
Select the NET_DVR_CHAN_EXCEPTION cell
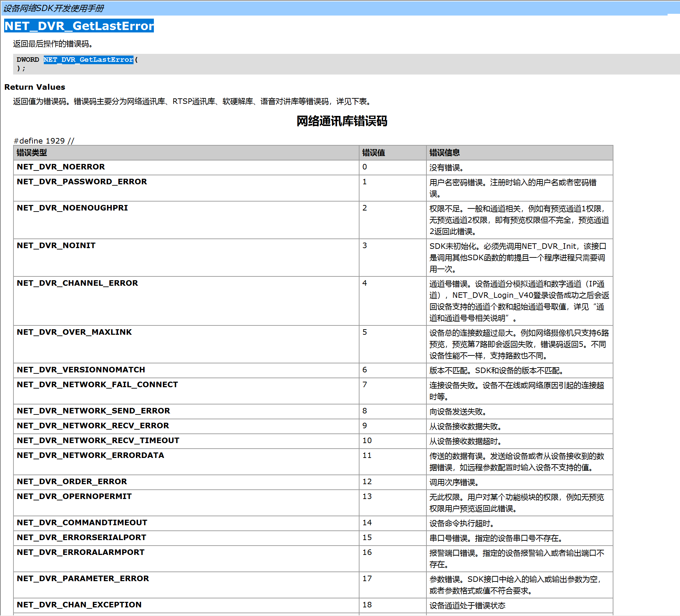186,605
